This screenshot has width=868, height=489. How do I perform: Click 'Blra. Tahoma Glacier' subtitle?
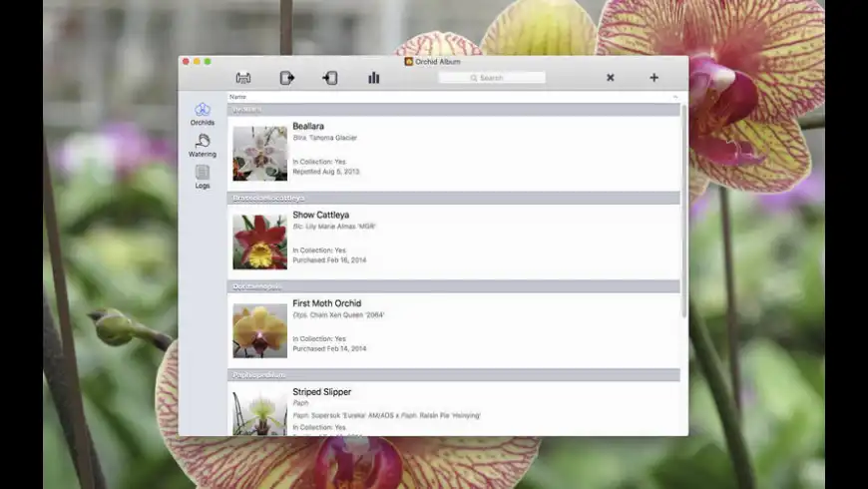325,138
